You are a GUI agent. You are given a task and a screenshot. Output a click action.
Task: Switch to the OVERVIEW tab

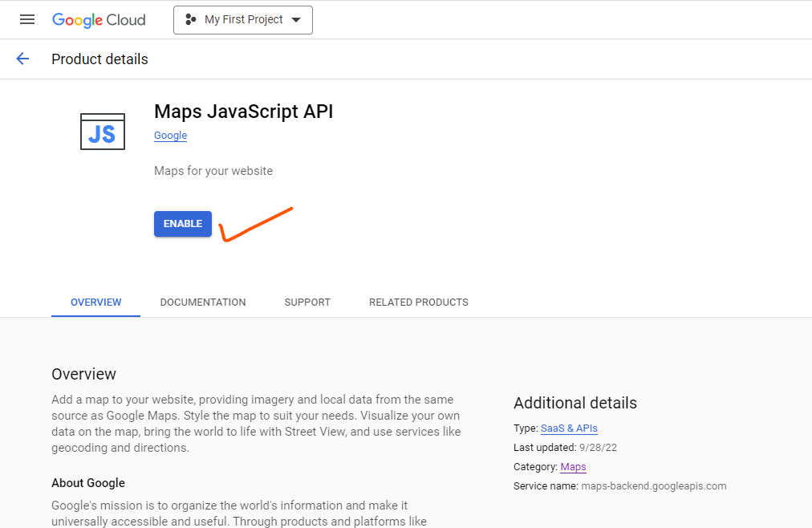click(x=95, y=303)
